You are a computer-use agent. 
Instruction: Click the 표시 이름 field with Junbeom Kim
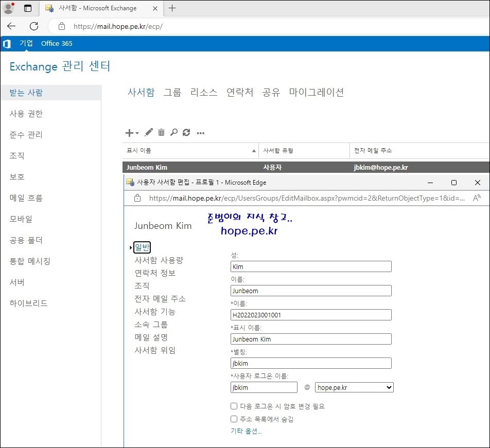click(311, 339)
